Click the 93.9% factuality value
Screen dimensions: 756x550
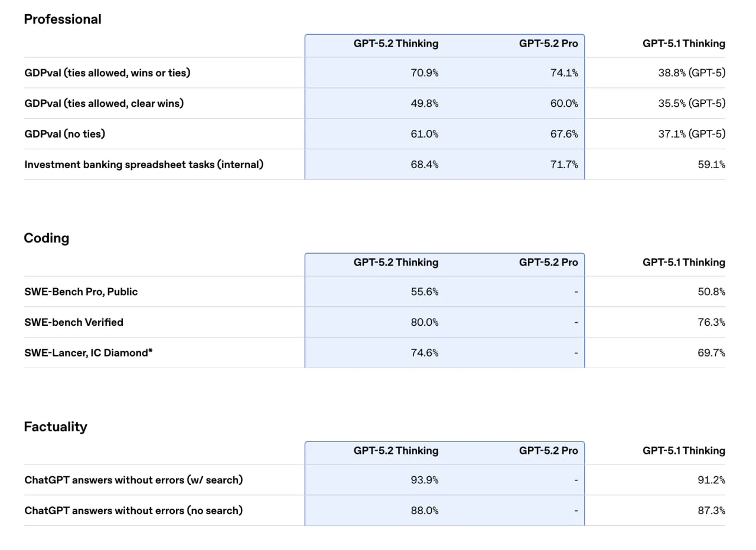click(425, 480)
